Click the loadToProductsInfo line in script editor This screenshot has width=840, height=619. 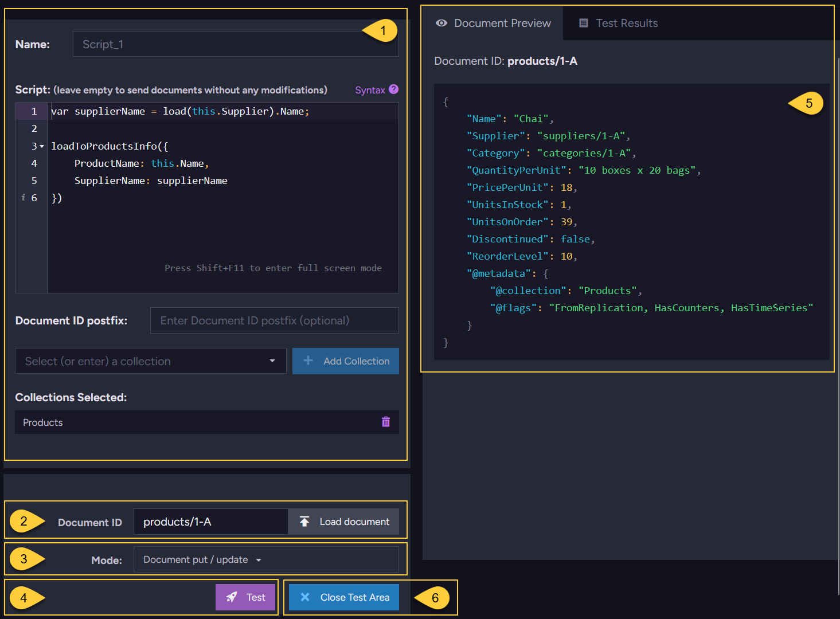click(x=110, y=146)
